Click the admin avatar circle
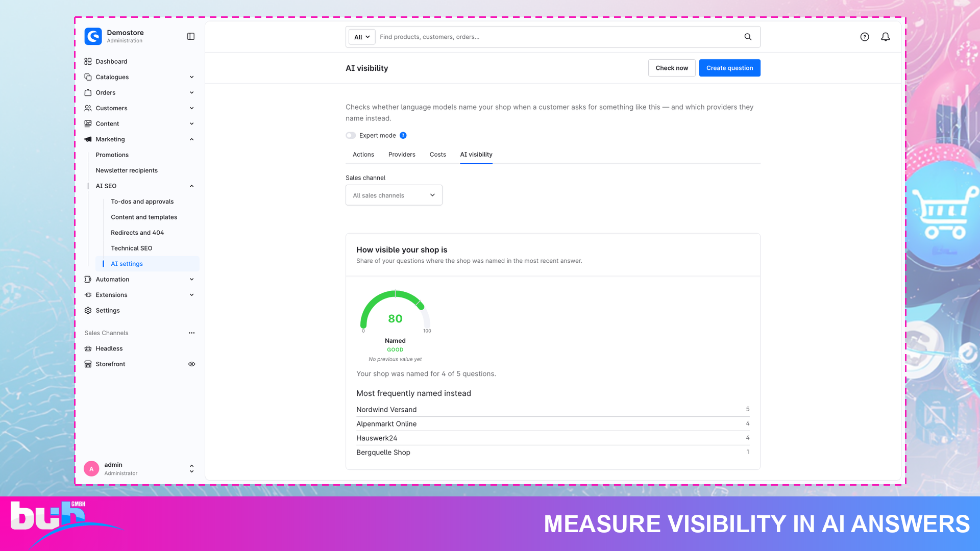Image resolution: width=980 pixels, height=551 pixels. pyautogui.click(x=91, y=469)
